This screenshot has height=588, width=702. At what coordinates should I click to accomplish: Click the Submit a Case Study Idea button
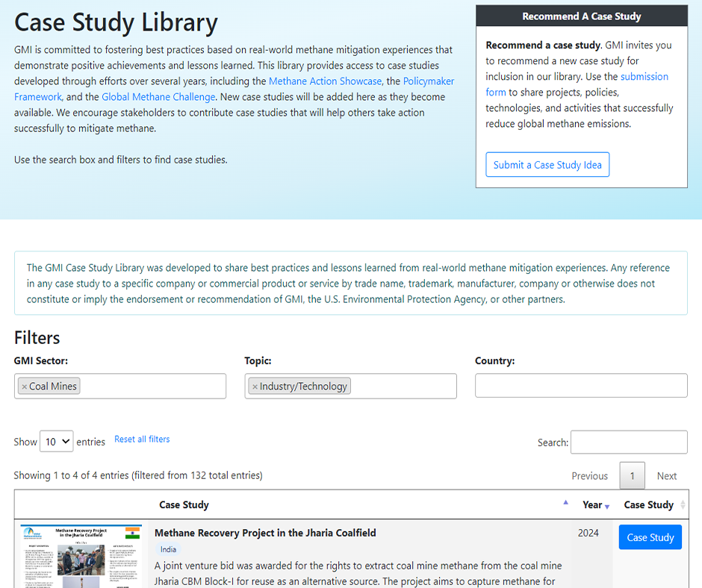[547, 165]
